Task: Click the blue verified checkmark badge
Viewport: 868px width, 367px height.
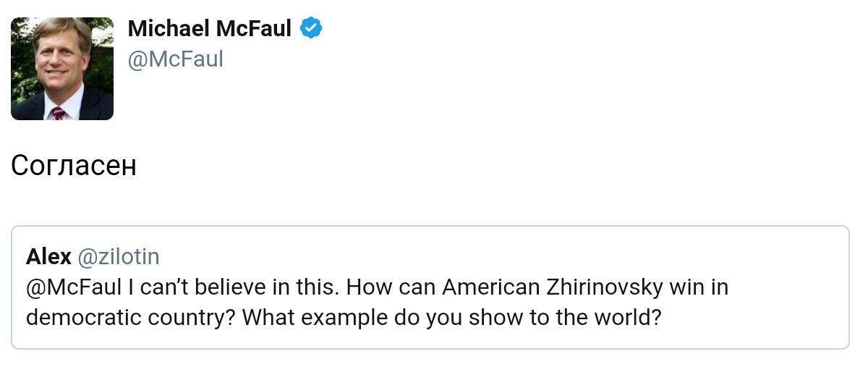Action: pyautogui.click(x=312, y=29)
